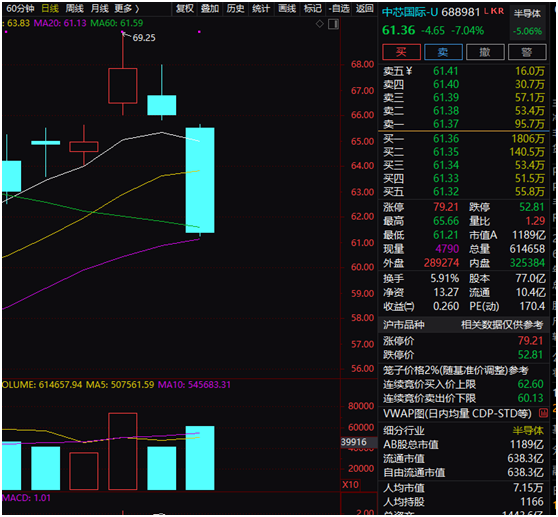Toggle the side panel layout icon
The image size is (558, 517).
coord(333,24)
